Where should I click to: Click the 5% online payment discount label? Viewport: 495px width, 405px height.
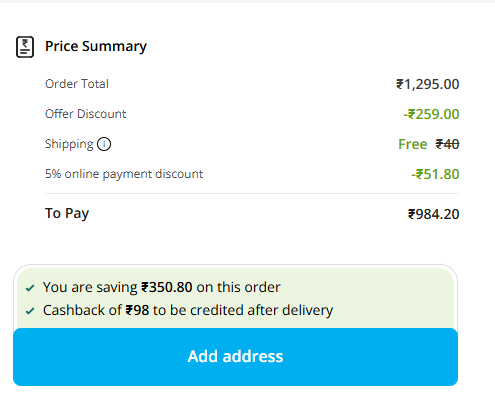(124, 174)
